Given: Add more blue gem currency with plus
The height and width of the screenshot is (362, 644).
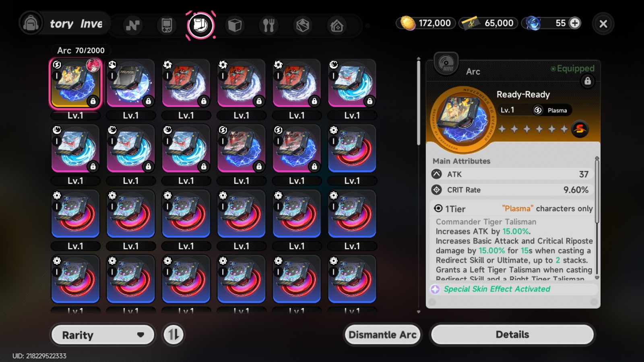Looking at the screenshot, I should tap(575, 23).
